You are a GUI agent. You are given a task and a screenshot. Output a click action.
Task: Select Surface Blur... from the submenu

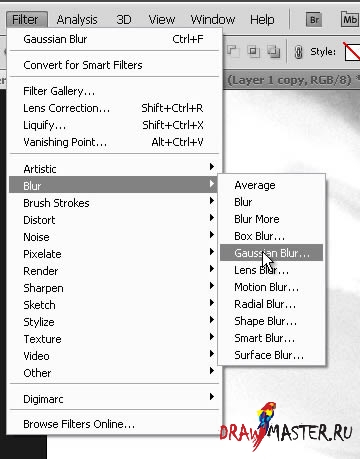coord(271,355)
